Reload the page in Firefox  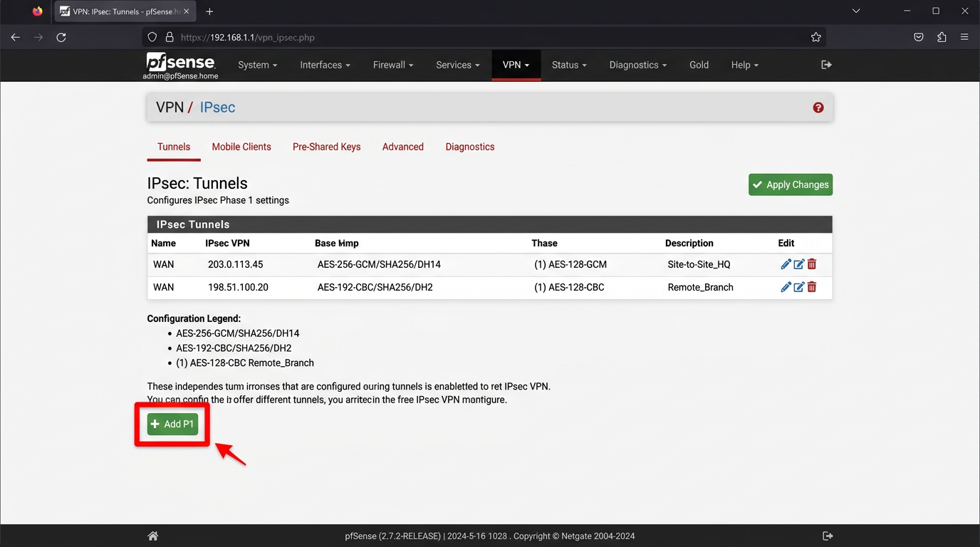(x=61, y=37)
